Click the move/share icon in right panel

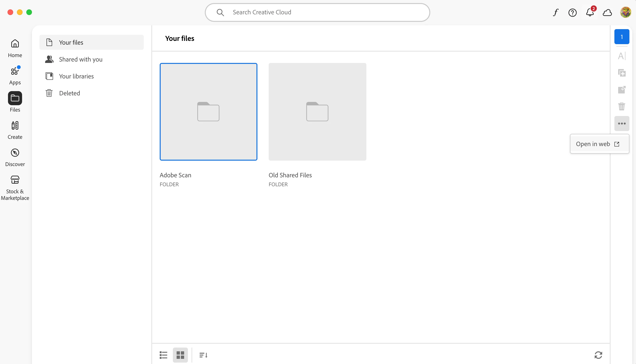click(622, 90)
